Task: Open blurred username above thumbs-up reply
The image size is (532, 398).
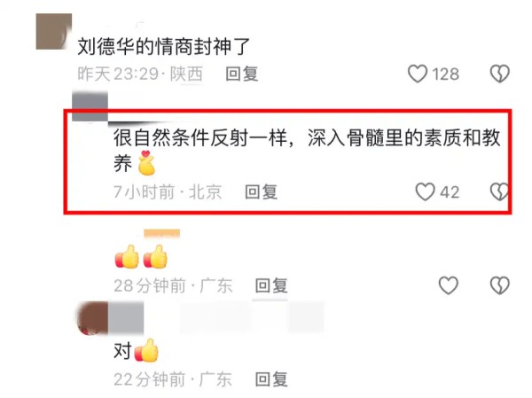Action: (162, 234)
